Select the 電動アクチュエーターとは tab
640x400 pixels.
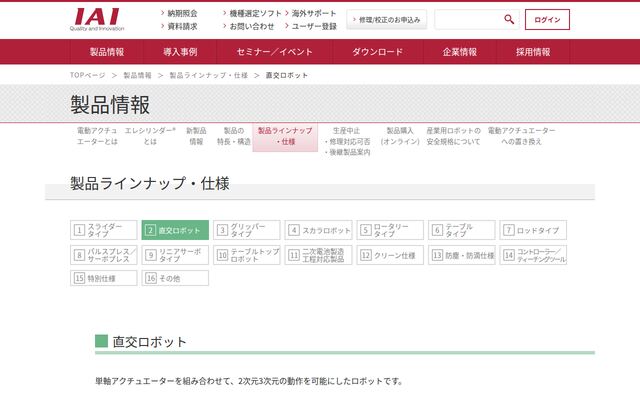[x=97, y=136]
